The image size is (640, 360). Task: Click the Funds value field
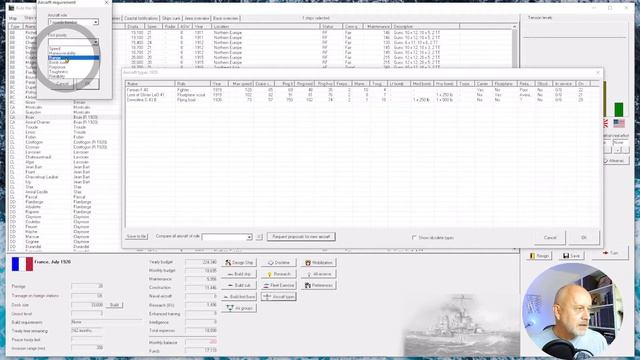[x=201, y=351]
